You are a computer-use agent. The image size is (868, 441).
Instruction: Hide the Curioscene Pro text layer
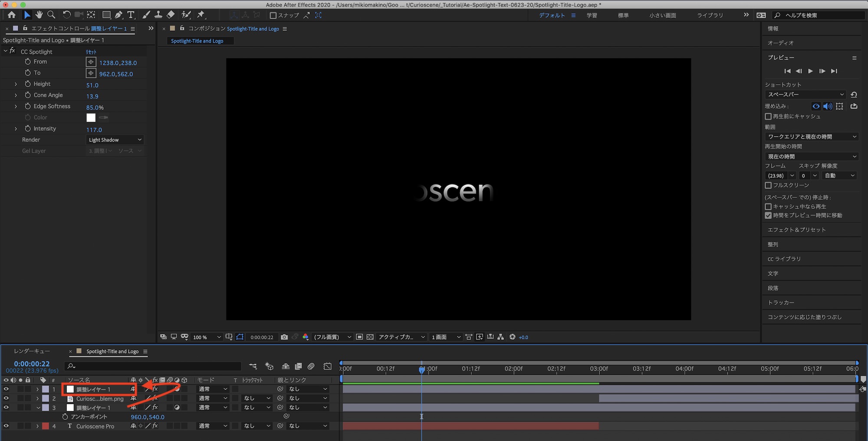click(6, 426)
